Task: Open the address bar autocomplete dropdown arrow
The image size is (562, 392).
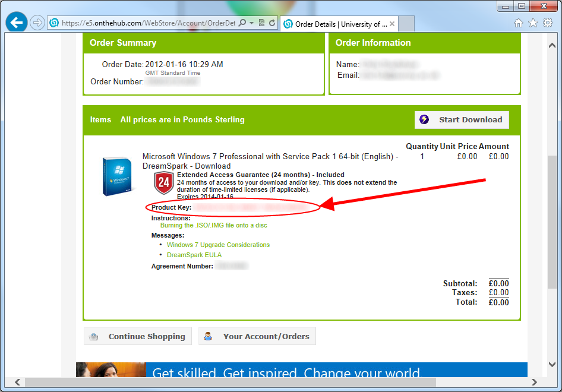Action: (252, 23)
